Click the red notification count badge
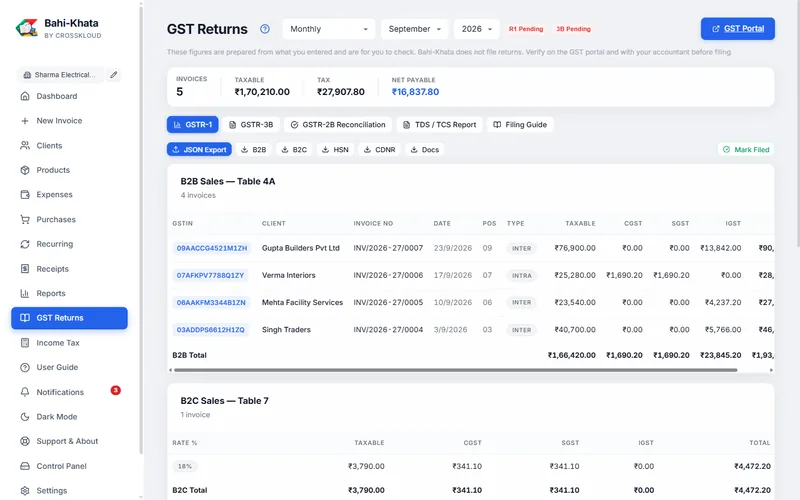The width and height of the screenshot is (800, 500). (116, 390)
